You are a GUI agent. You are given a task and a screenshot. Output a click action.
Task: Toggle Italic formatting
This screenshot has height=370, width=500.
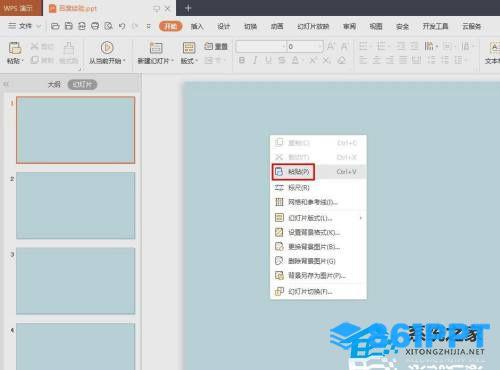pyautogui.click(x=255, y=60)
